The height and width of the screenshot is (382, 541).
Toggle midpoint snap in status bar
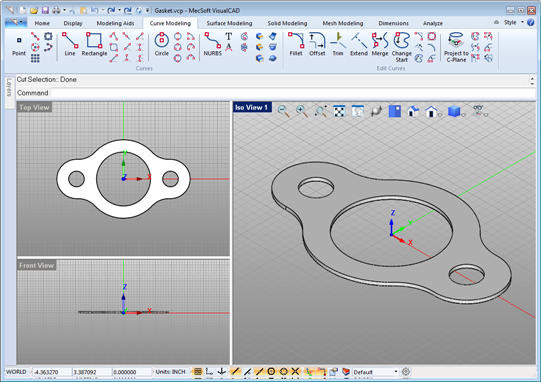(x=247, y=372)
